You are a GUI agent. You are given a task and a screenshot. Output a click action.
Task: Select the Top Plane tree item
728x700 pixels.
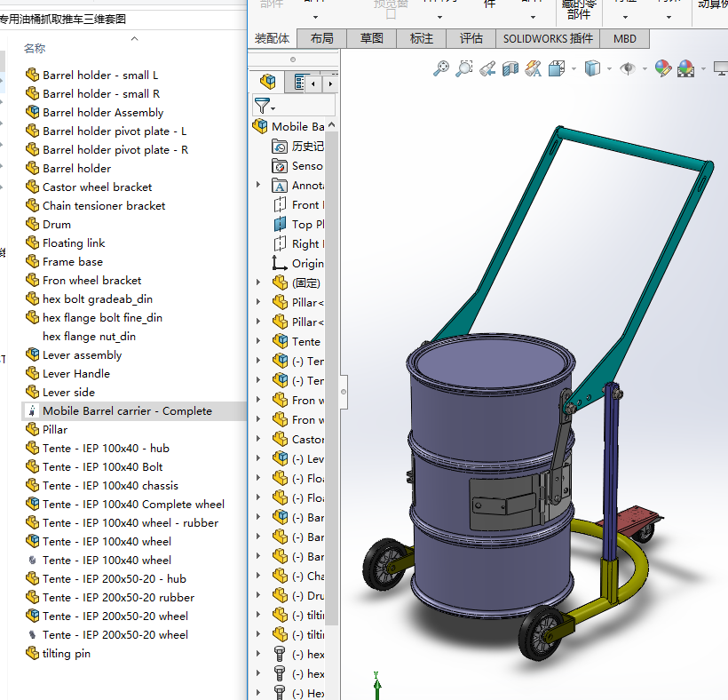[302, 225]
